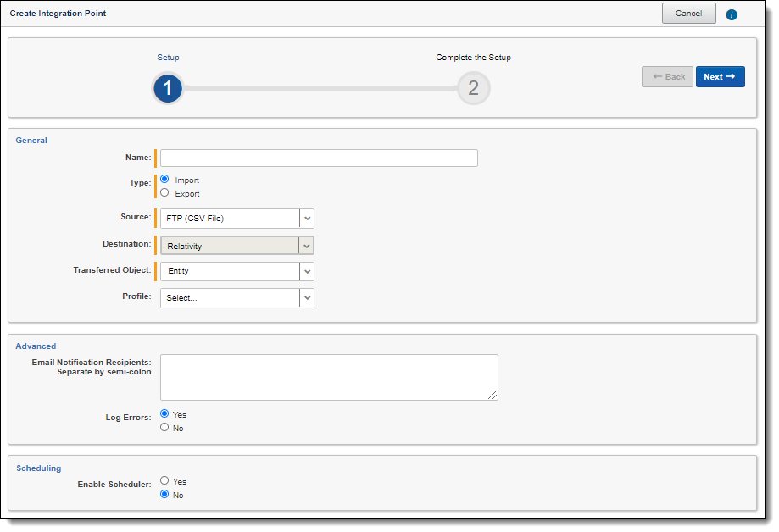Click Next to proceed
Viewport: 779px width, 532px height.
tap(720, 77)
